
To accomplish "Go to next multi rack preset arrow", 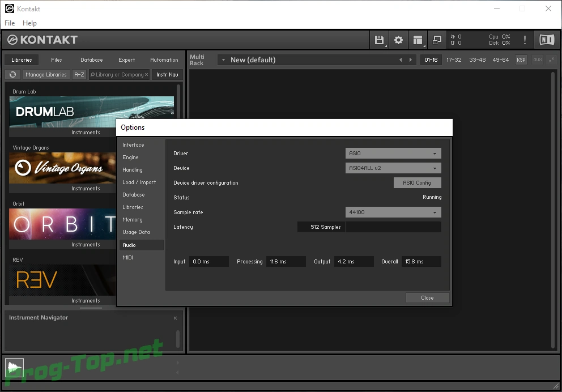I will [411, 60].
